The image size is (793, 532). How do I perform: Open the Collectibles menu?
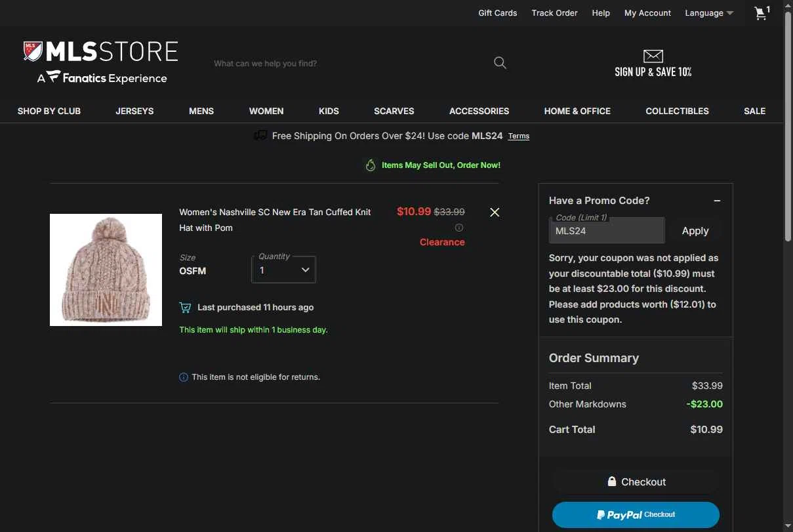[677, 111]
